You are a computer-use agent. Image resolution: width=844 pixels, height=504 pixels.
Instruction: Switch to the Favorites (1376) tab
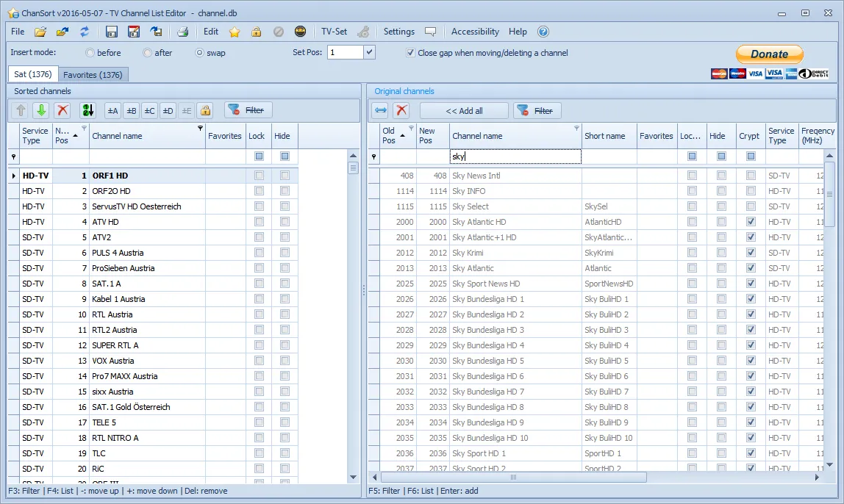tap(93, 75)
